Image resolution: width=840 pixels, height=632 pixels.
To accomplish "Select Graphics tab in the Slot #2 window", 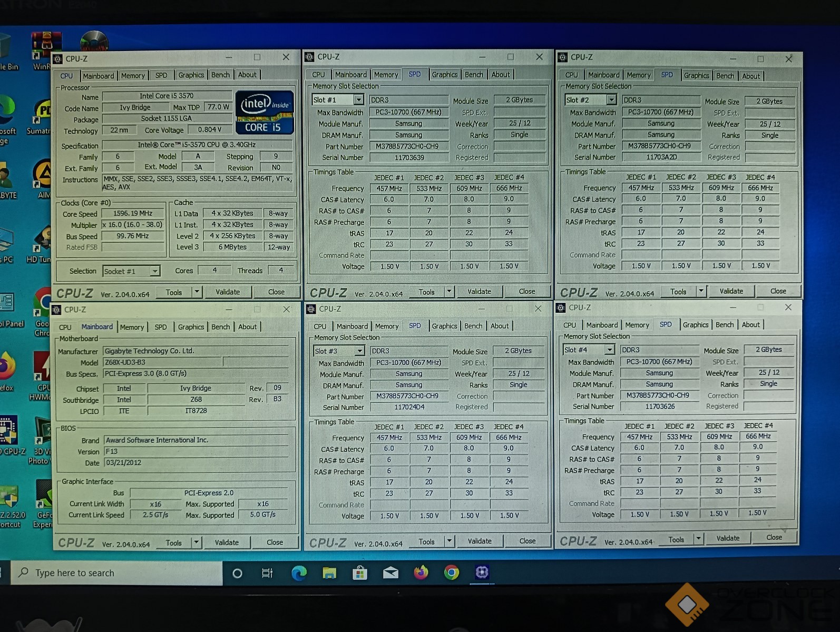I will click(696, 75).
